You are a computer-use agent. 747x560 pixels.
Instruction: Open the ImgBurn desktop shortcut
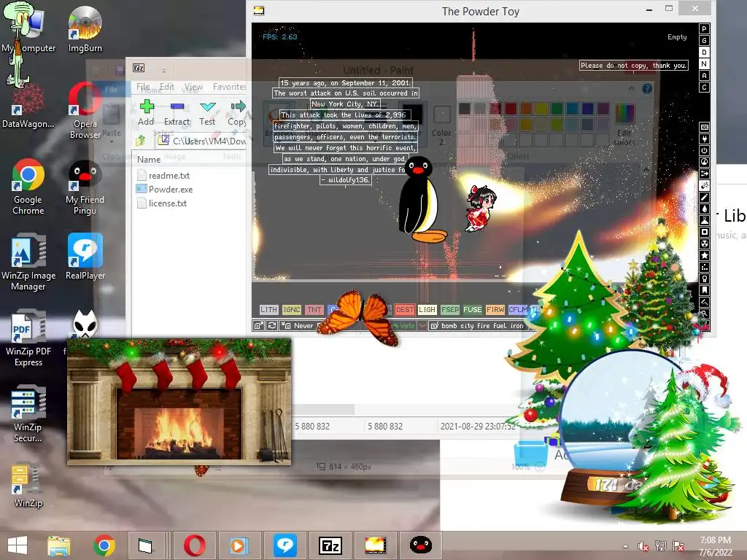click(x=85, y=29)
